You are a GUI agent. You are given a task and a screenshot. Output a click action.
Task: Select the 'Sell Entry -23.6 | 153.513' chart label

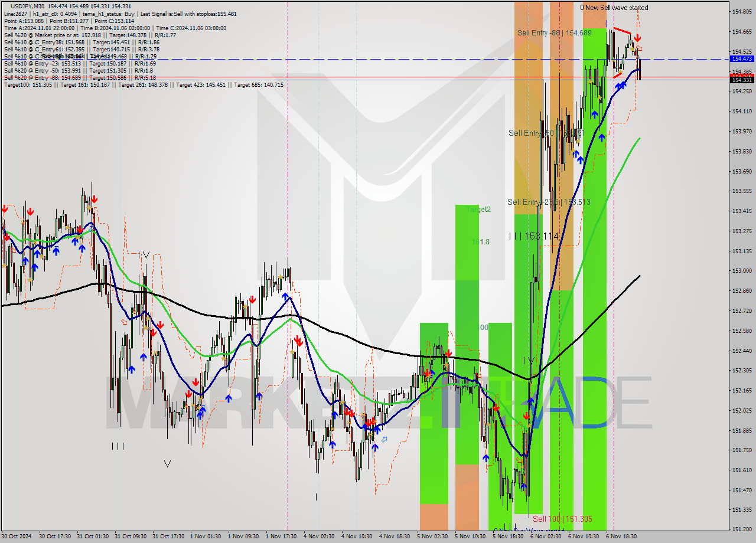549,202
